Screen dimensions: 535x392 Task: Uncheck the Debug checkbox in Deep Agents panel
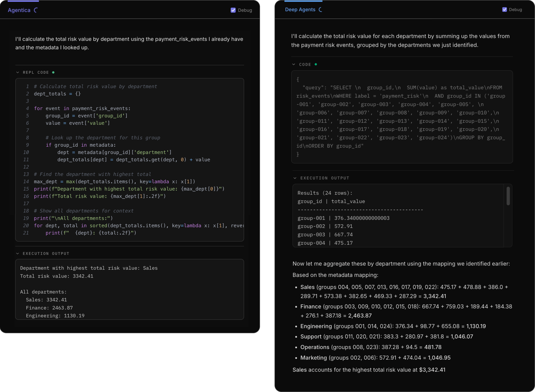pyautogui.click(x=504, y=10)
